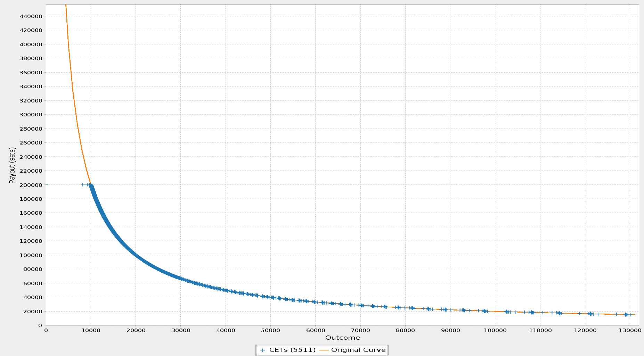
Task: Click the 30000 tick label on x-axis
Action: tap(181, 331)
